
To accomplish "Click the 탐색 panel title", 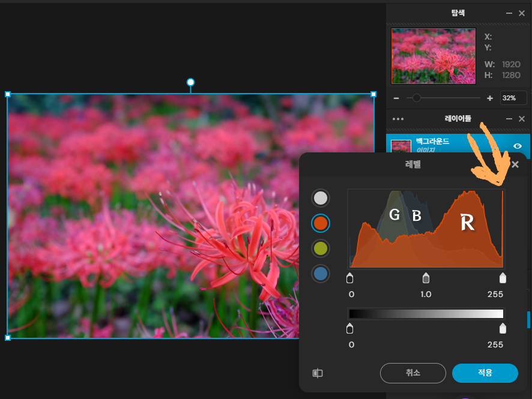I will [458, 13].
